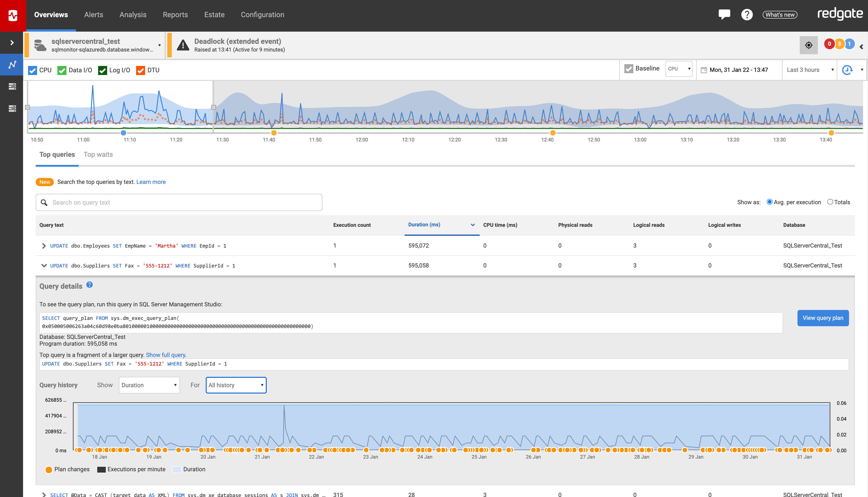Open the help question mark icon
The width and height of the screenshot is (868, 497).
point(747,15)
